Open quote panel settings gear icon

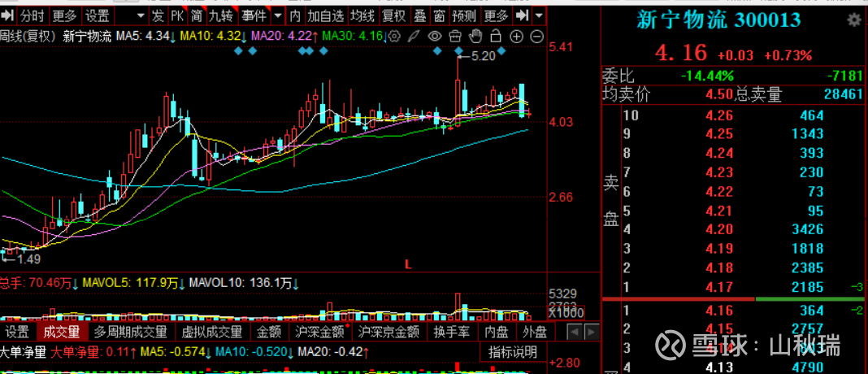click(854, 20)
